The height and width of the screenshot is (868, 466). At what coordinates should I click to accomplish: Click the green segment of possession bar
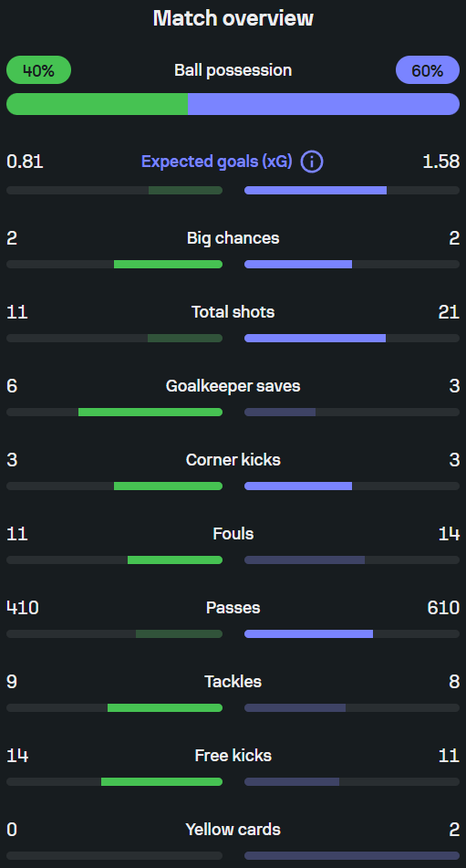(x=97, y=104)
